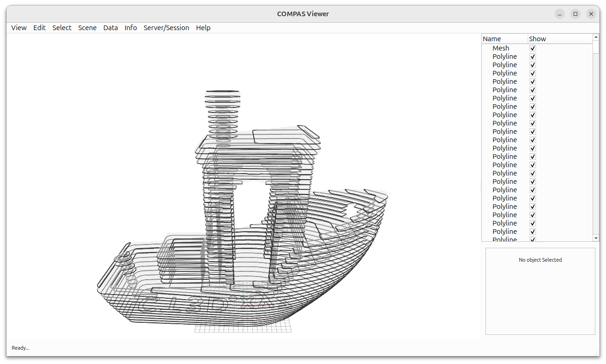Image resolution: width=606 pixels, height=364 pixels.
Task: Hide the first Polyline using its Show checkbox
Action: coord(532,56)
